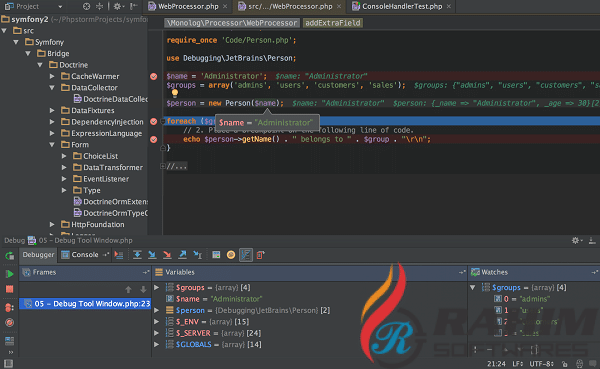Viewport: 600px width, 369px height.
Task: Select DoctrineDataCollector file in tree
Action: tap(111, 99)
